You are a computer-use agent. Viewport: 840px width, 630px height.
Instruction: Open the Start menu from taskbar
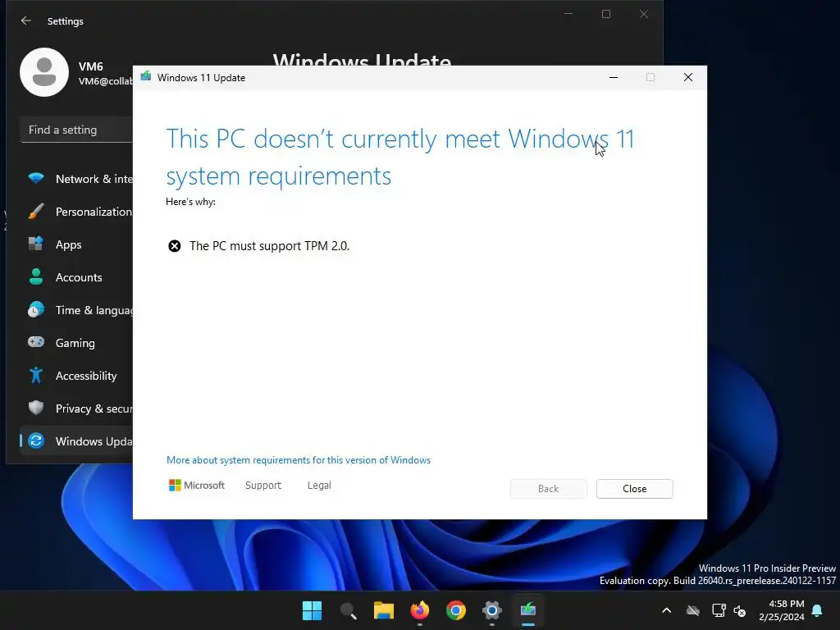(312, 610)
